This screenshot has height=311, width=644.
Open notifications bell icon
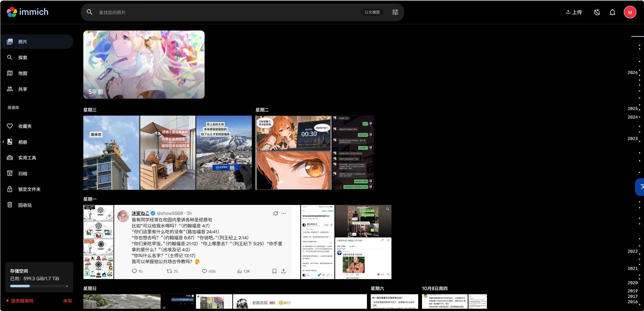tap(612, 12)
